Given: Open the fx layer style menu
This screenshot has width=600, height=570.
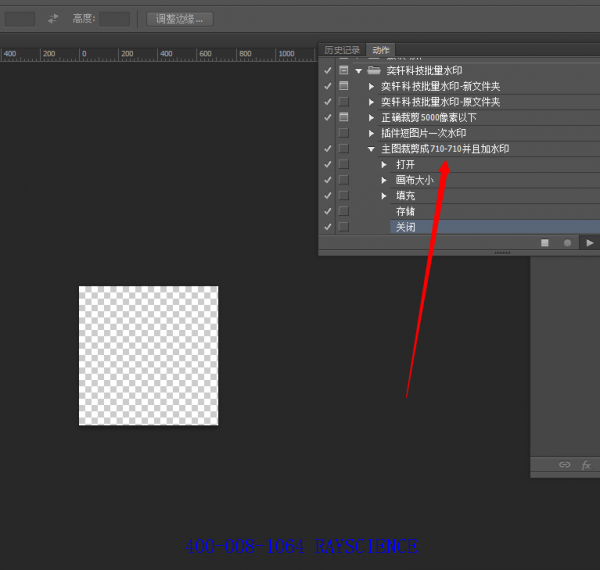Looking at the screenshot, I should click(x=586, y=465).
